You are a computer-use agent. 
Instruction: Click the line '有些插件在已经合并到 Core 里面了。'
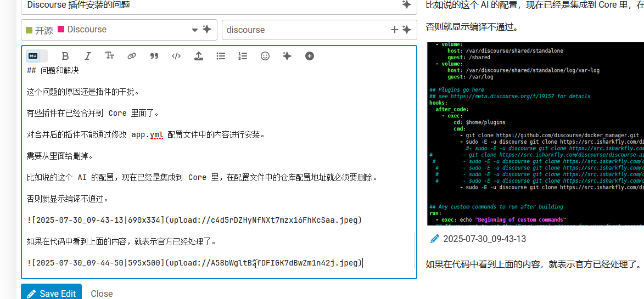pyautogui.click(x=92, y=113)
